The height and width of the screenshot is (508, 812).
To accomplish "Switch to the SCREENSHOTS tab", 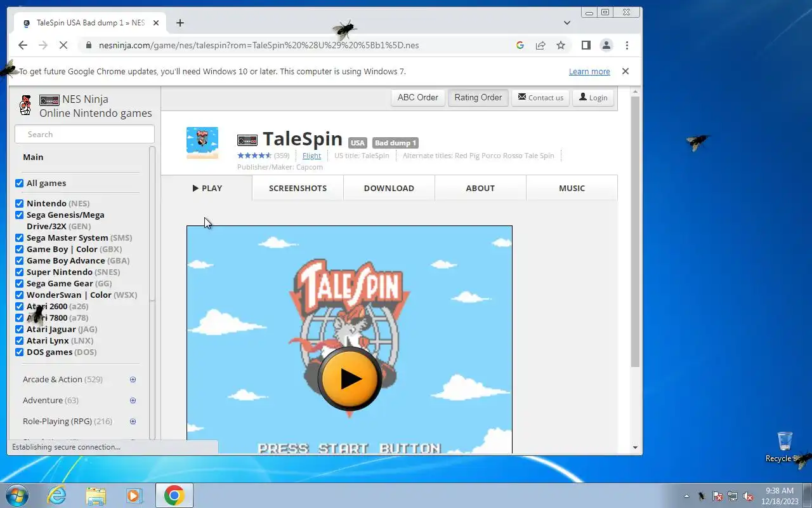I will point(298,188).
